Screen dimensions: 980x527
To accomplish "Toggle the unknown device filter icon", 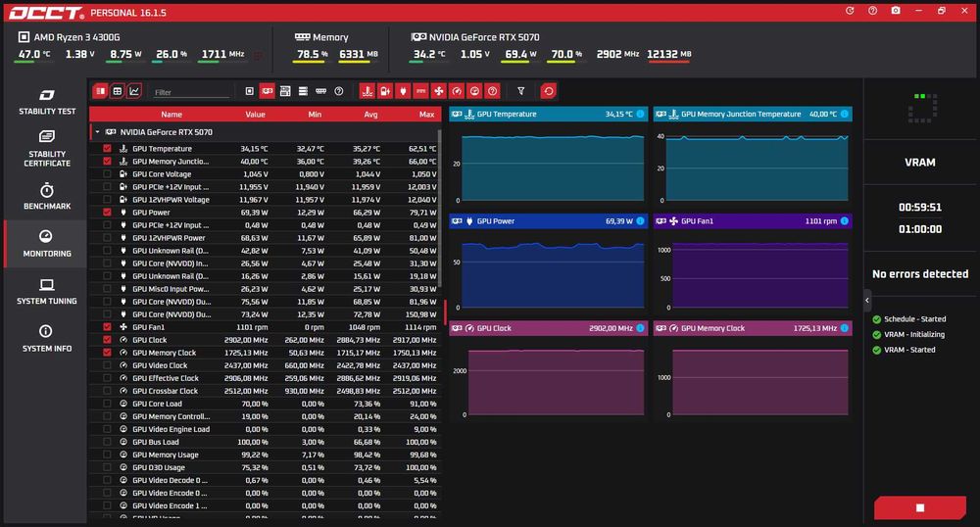I will 339,91.
